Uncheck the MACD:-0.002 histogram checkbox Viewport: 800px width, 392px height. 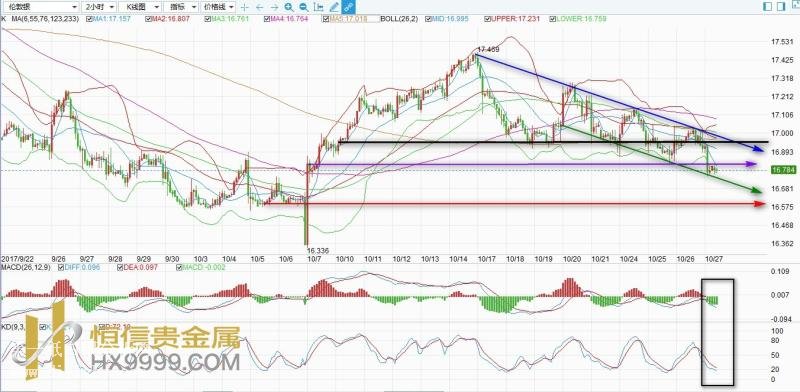(x=178, y=267)
